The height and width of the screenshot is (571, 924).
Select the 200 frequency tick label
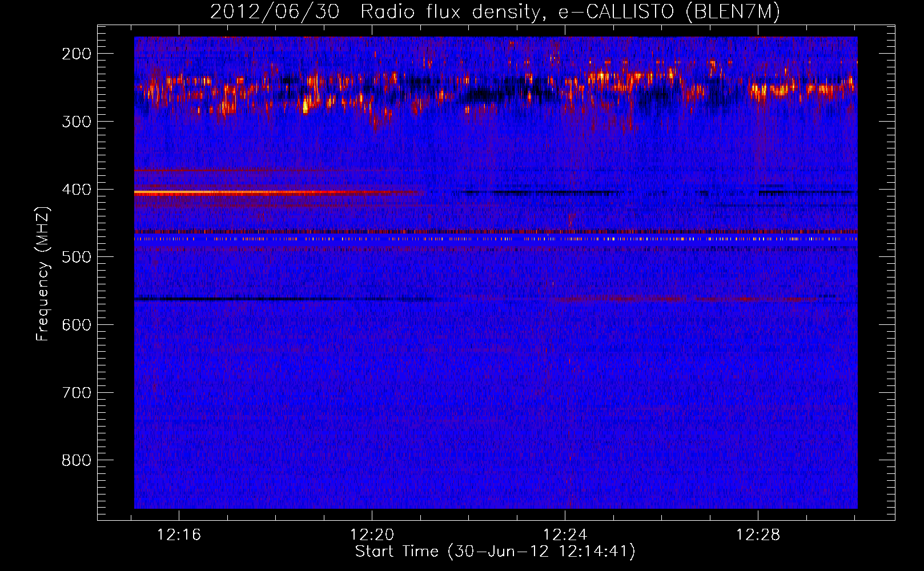point(77,54)
